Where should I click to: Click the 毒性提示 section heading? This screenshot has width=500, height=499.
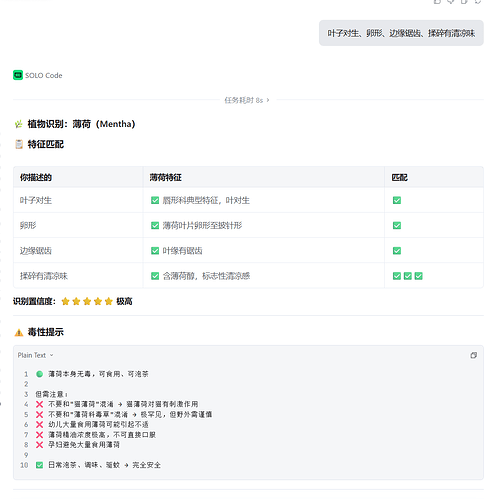pyautogui.click(x=46, y=332)
